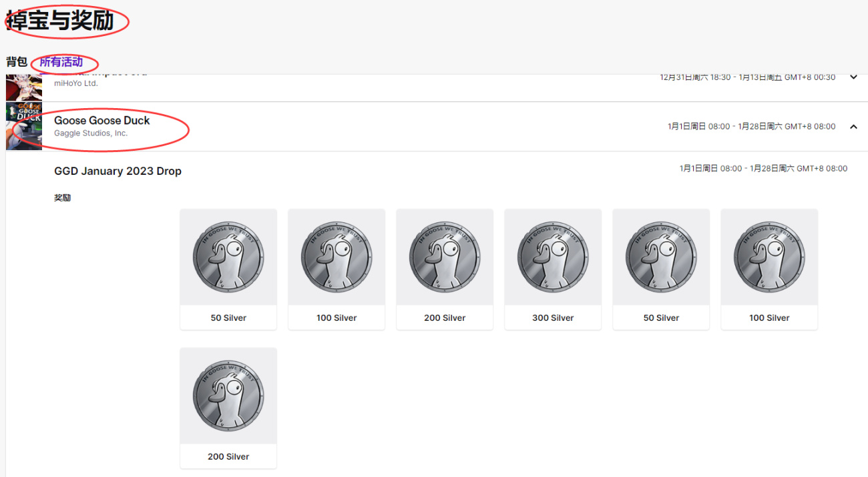Viewport: 868px width, 477px height.
Task: Select the 所有活动 tab
Action: point(61,62)
